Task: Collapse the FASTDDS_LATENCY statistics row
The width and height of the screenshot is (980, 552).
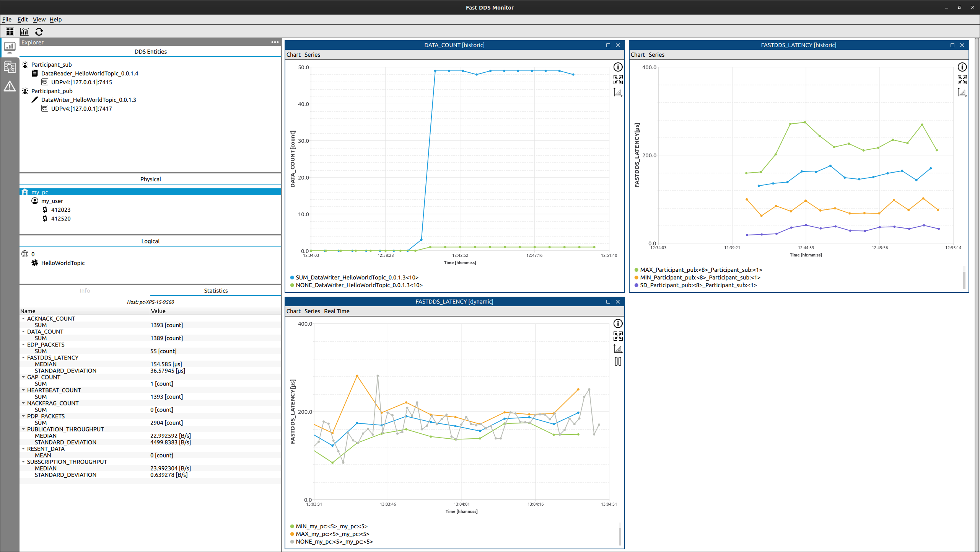Action: tap(23, 358)
